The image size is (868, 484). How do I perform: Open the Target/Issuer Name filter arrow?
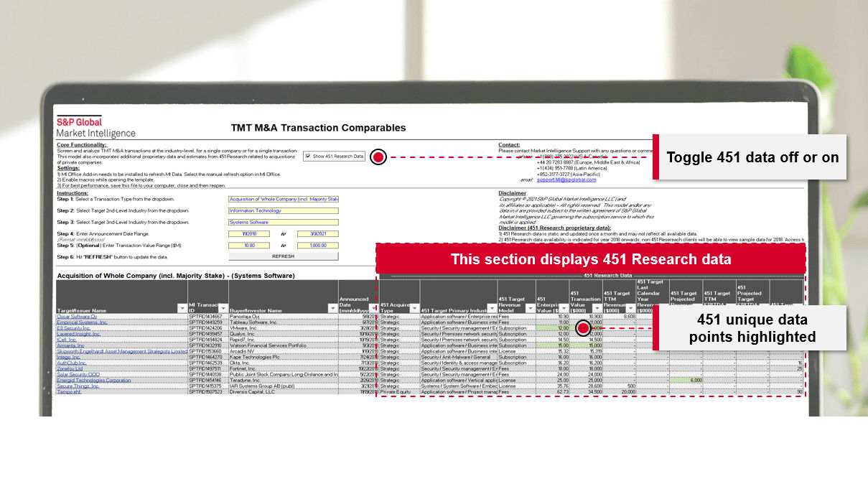182,308
